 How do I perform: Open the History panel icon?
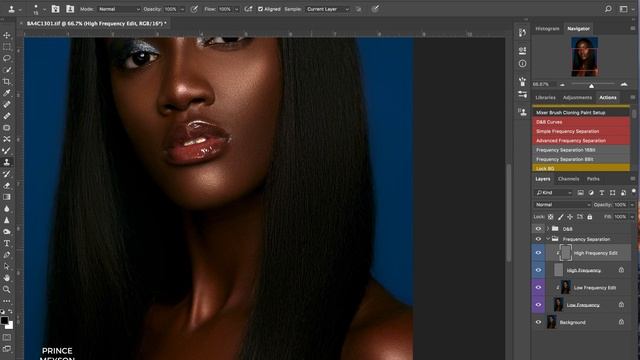(x=522, y=33)
